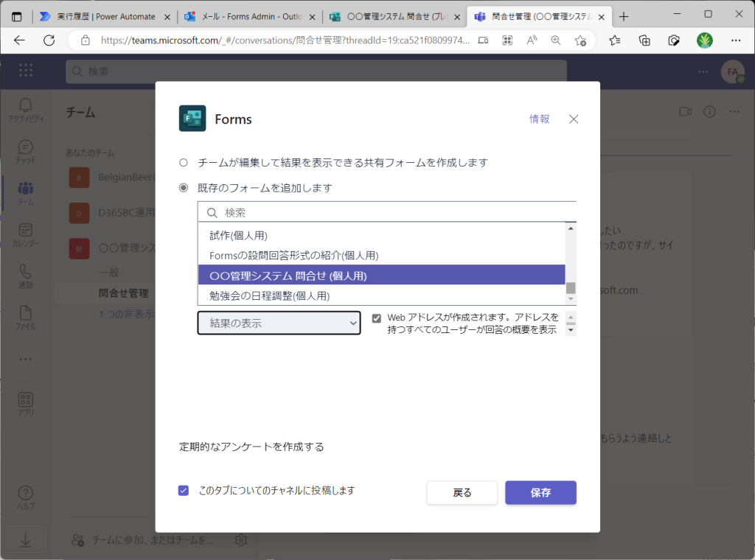Refresh the browser page
The width and height of the screenshot is (755, 560).
49,41
